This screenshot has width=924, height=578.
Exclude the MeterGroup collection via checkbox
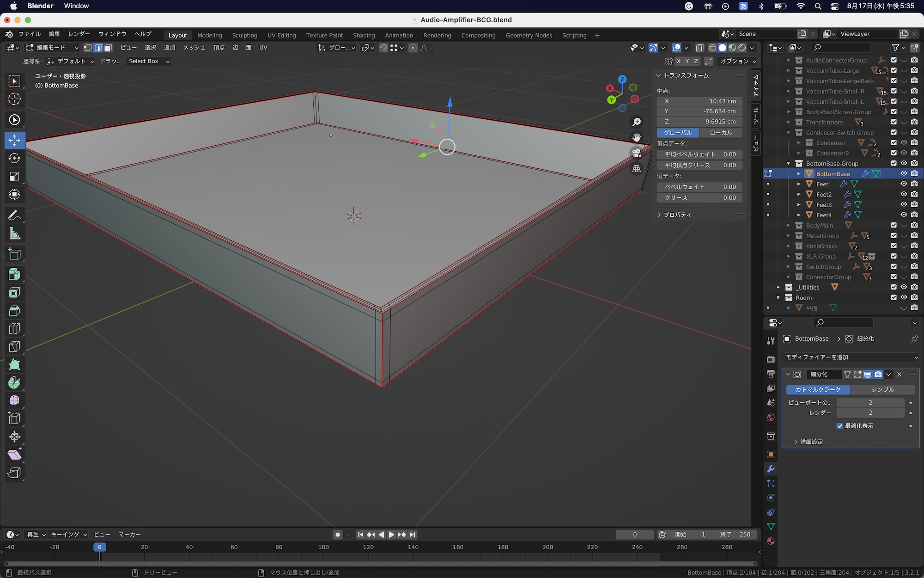894,236
